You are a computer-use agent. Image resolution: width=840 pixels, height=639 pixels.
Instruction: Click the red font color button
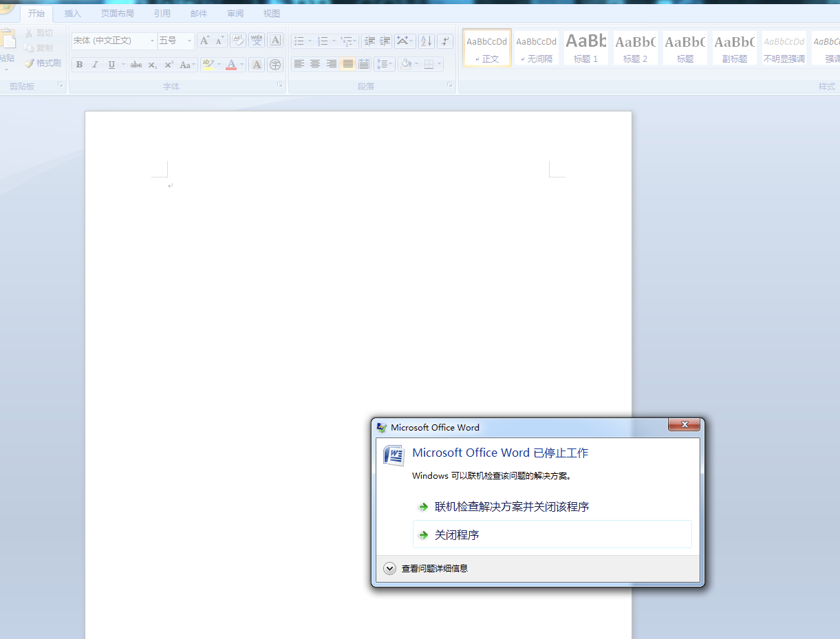click(231, 65)
